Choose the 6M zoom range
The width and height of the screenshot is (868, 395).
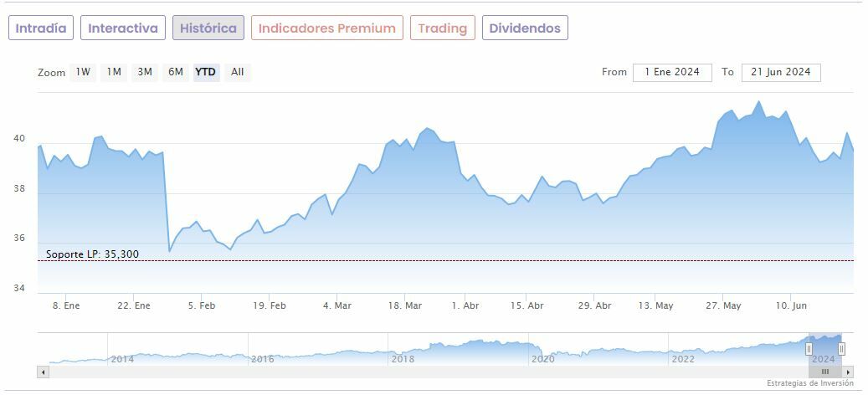pyautogui.click(x=175, y=72)
